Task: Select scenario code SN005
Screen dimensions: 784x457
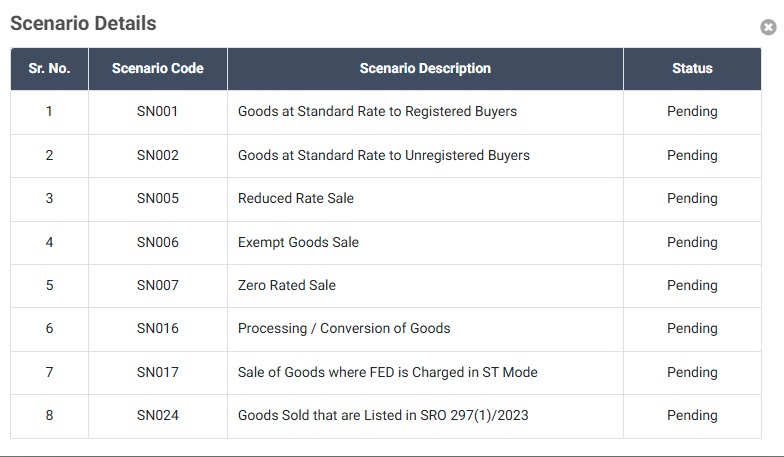Action: coord(157,198)
